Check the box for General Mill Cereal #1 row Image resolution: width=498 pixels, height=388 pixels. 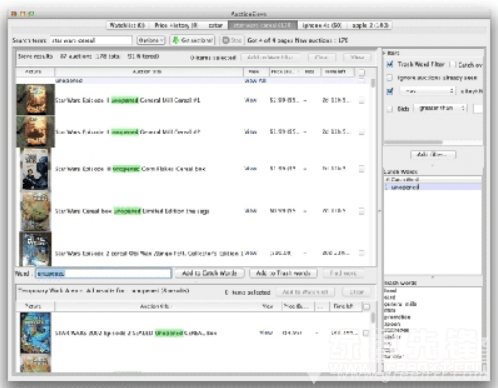362,100
